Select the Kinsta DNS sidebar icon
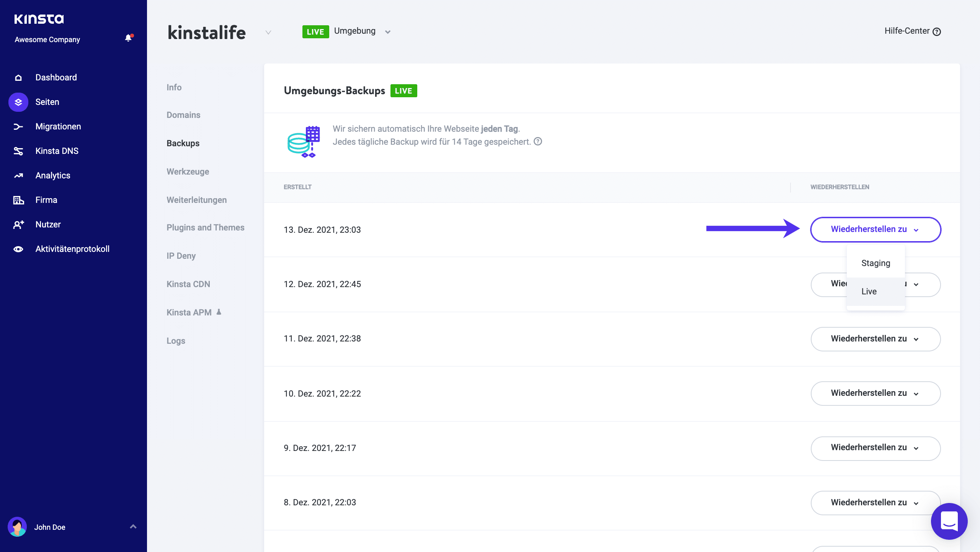The height and width of the screenshot is (552, 980). click(x=18, y=151)
